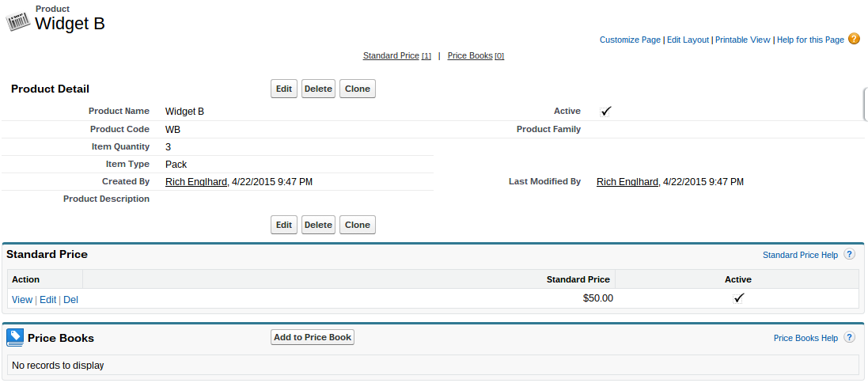This screenshot has width=868, height=383.
Task: Open the Edit Layout link
Action: [x=688, y=40]
